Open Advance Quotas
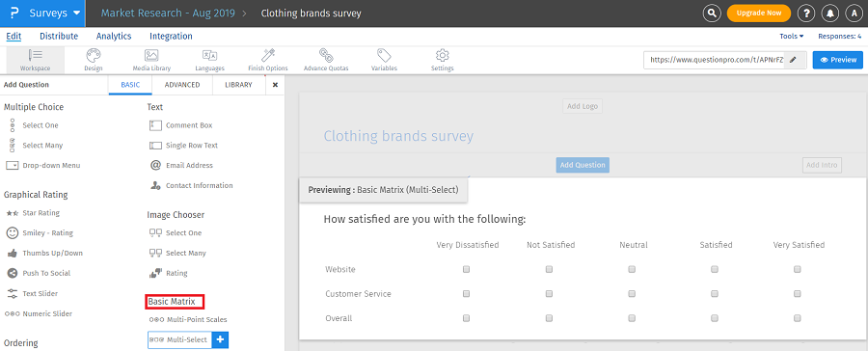Viewport: 868px width, 351px height. [326, 61]
